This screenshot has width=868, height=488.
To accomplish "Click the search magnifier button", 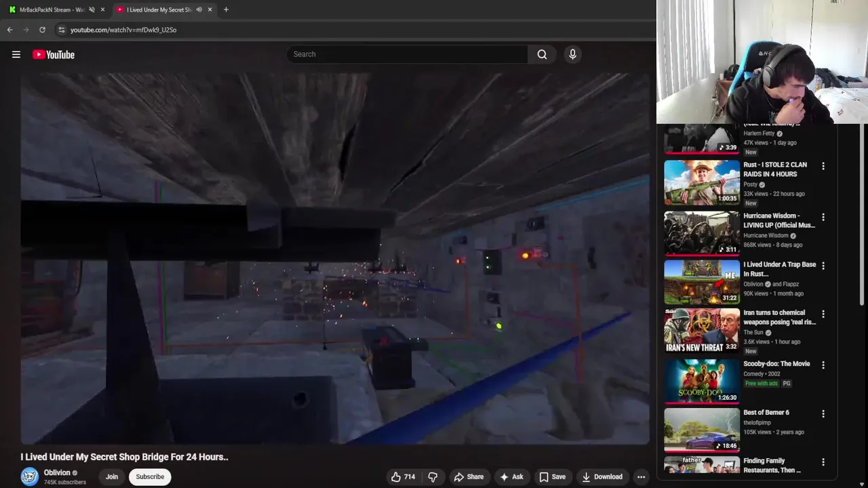I will pyautogui.click(x=542, y=54).
